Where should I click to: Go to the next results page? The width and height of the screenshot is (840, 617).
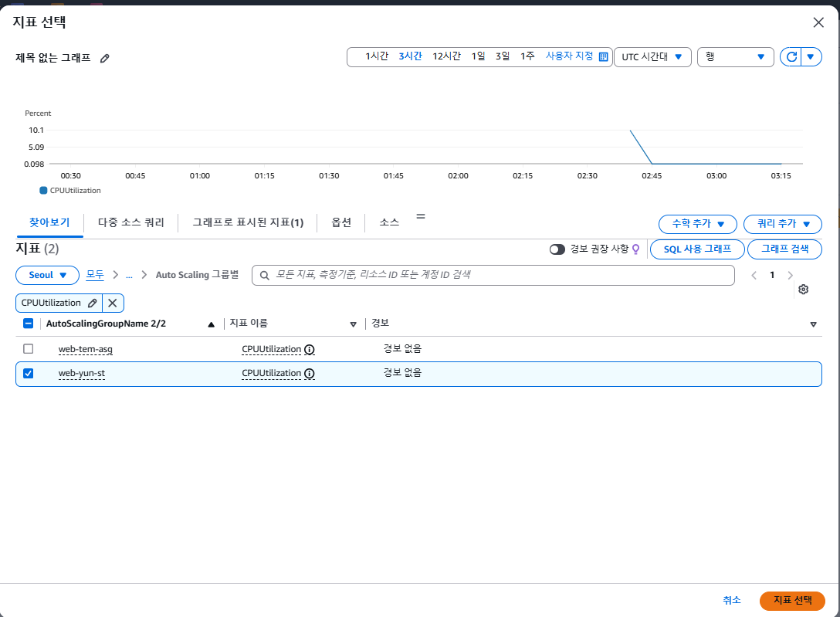coord(790,275)
